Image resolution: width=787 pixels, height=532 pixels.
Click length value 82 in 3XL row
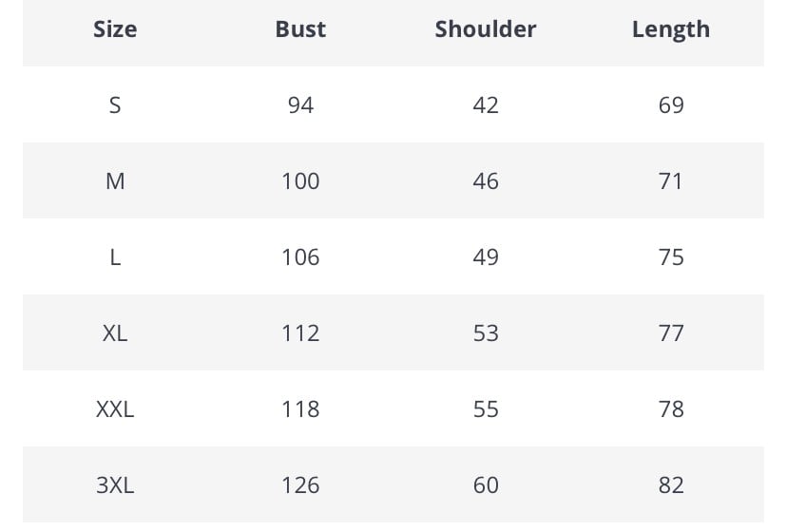tap(671, 484)
